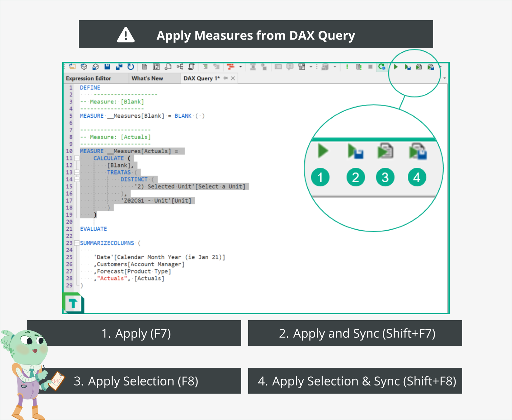The image size is (512, 420).
Task: Click the EVALUATE keyword on line 21
Action: (93, 229)
